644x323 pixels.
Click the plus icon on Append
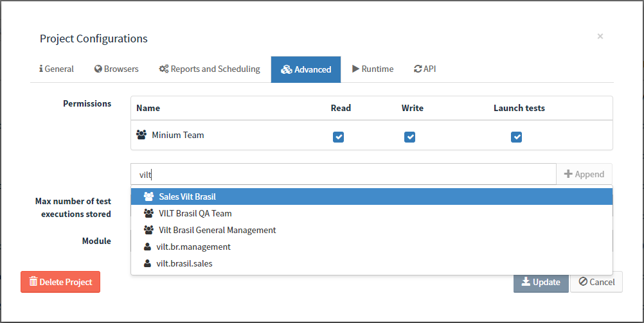(568, 174)
